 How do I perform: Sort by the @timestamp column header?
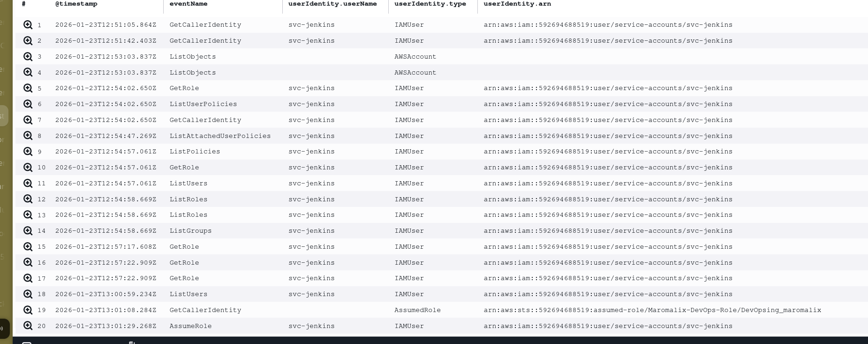pyautogui.click(x=76, y=4)
